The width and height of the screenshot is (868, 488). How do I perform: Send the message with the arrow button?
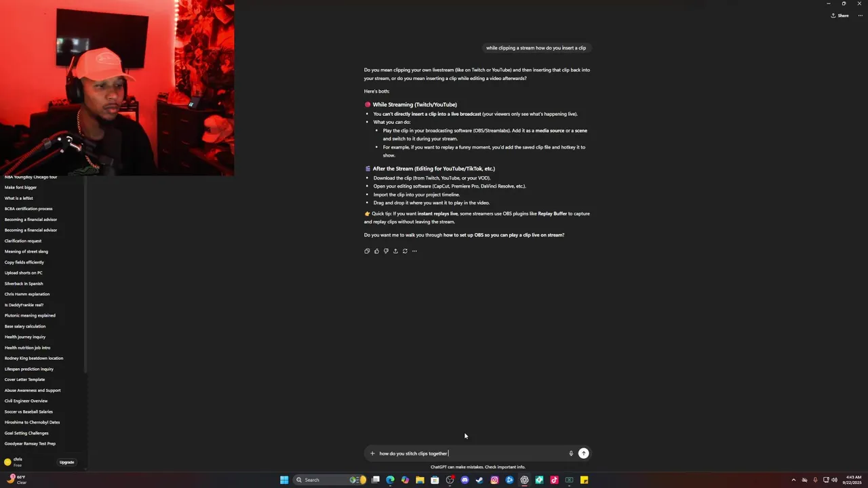(x=583, y=453)
